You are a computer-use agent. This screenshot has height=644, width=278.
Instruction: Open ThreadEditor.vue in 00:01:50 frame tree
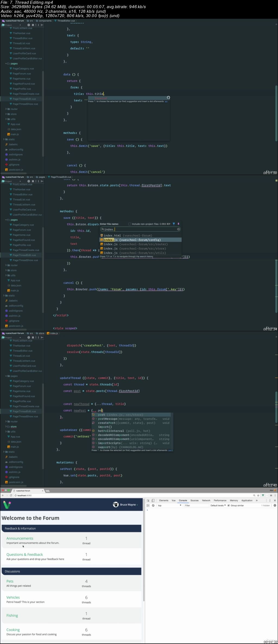click(22, 38)
